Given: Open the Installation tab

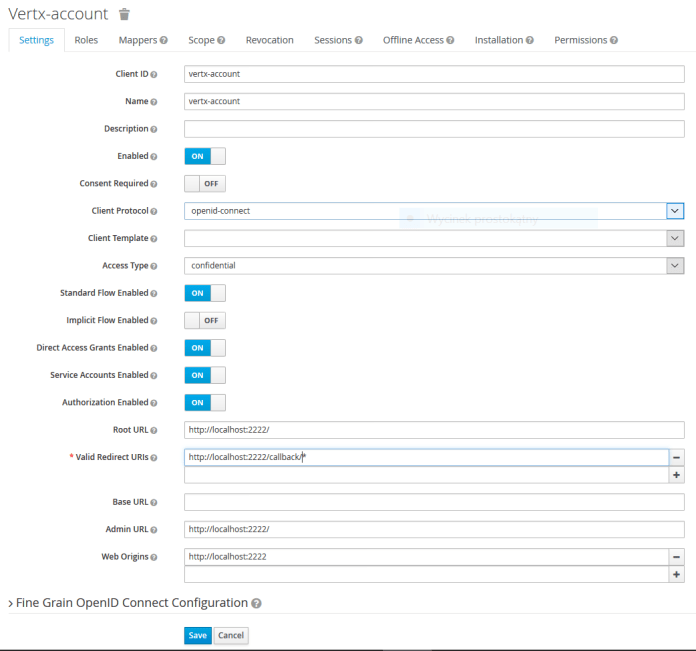Looking at the screenshot, I should point(503,40).
